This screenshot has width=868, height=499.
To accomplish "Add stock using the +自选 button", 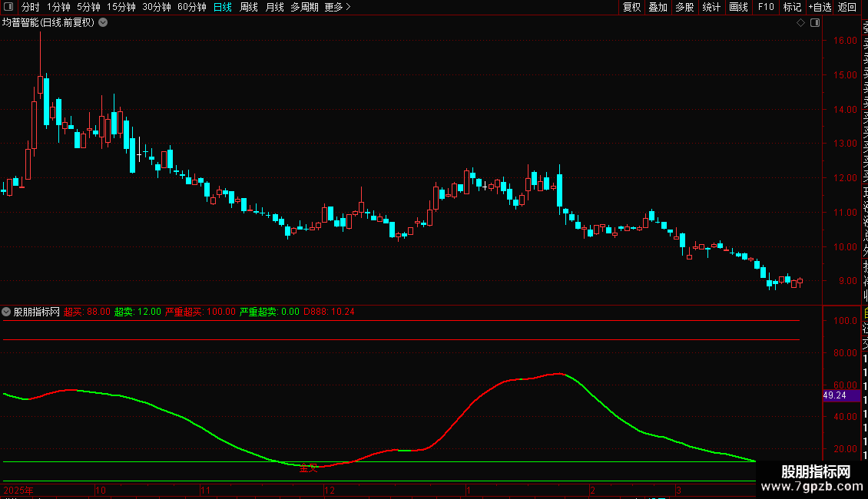I will [x=820, y=7].
